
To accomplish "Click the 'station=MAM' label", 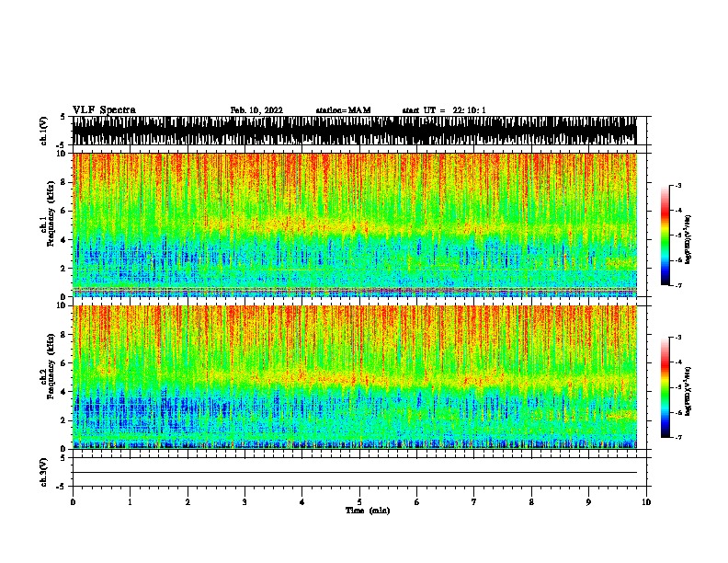I will [343, 110].
